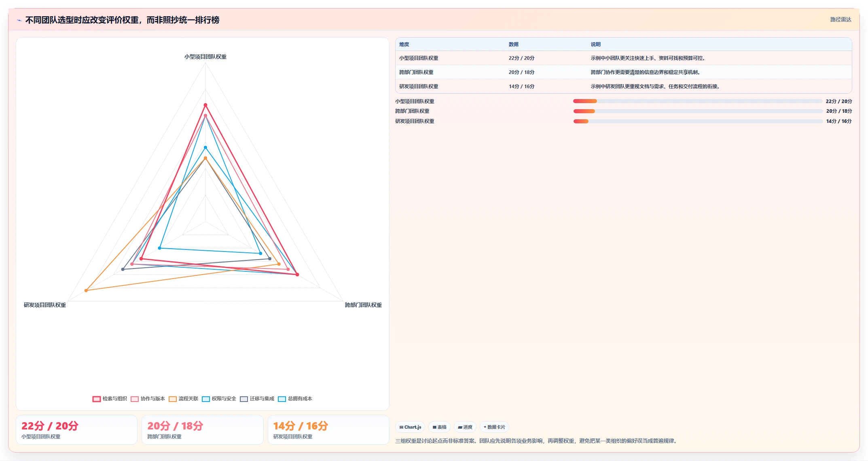Click the small icon before the page title
The image size is (868, 461).
(x=19, y=20)
